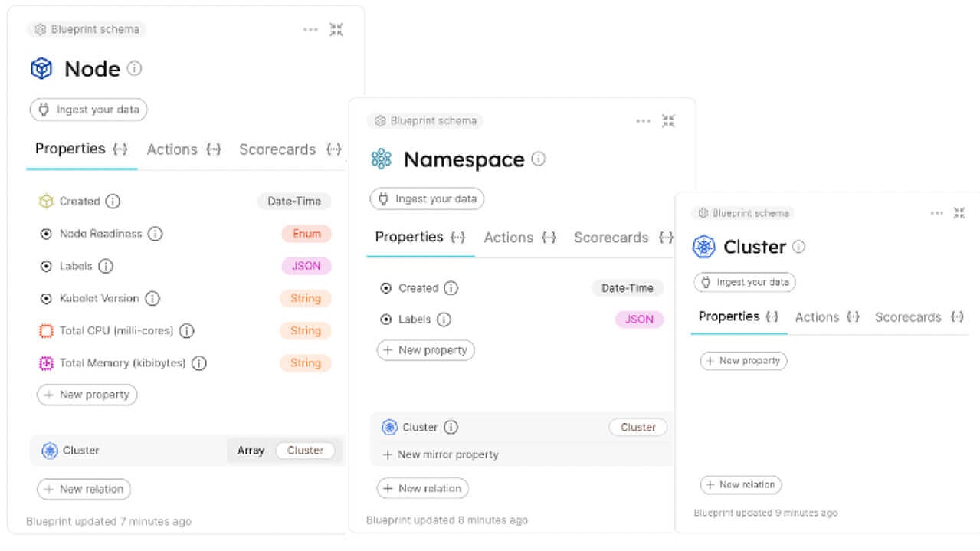Screen dimensions: 980x551
Task: Click info icon next to Node title
Action: [134, 68]
